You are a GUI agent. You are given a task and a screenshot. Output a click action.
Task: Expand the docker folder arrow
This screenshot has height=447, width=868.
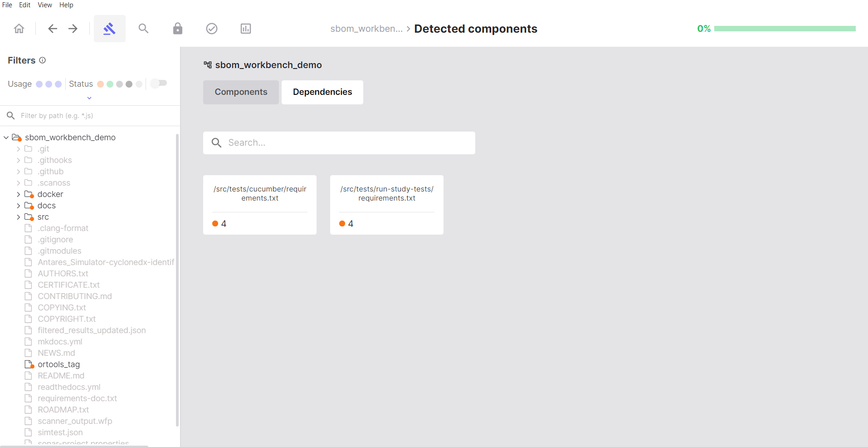pyautogui.click(x=19, y=194)
